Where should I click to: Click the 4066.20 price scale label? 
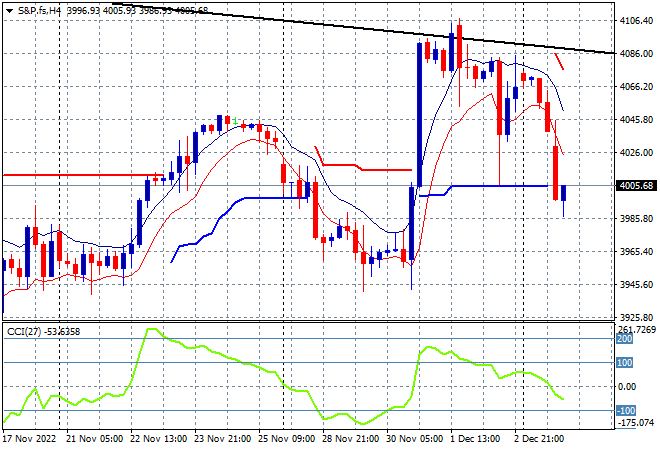[636, 87]
